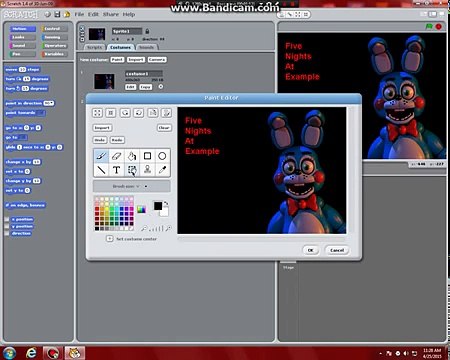Switch to the Scripts tab
450x360 pixels.
[x=95, y=47]
